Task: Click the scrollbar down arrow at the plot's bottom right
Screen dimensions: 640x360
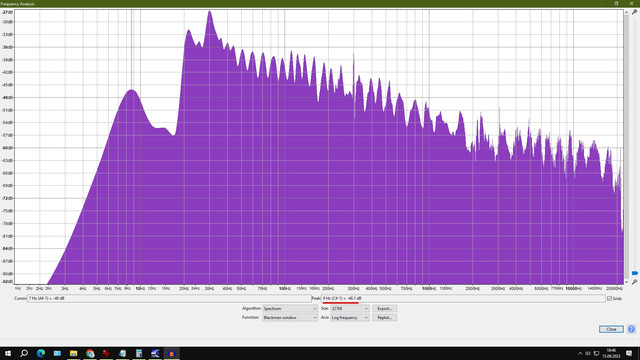Action: [626, 282]
